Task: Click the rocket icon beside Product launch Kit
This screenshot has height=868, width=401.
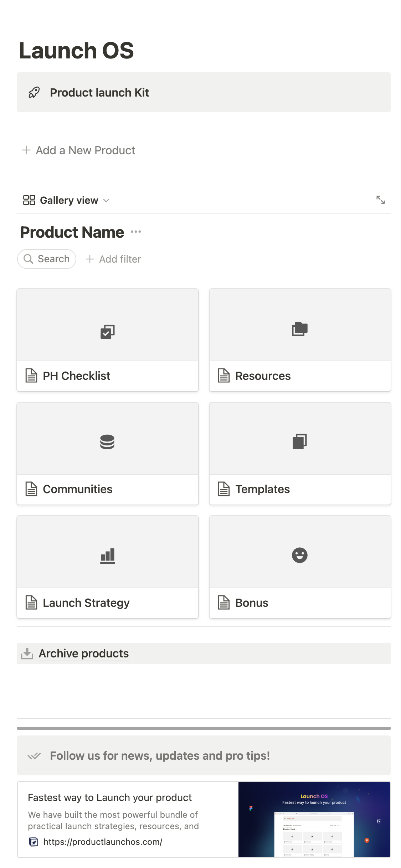Action: 34,93
